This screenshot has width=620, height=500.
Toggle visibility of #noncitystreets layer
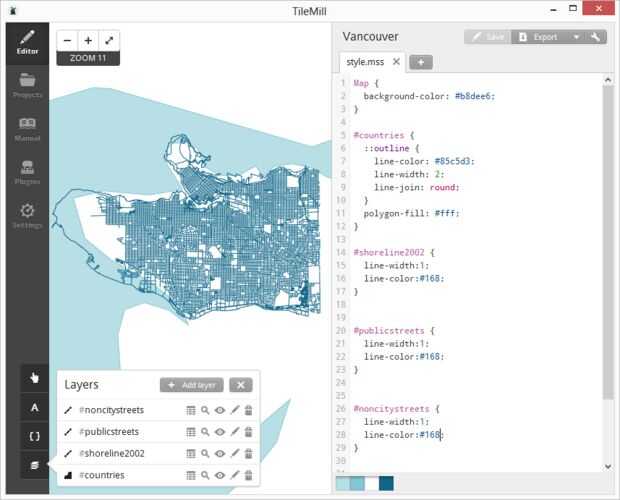point(220,410)
